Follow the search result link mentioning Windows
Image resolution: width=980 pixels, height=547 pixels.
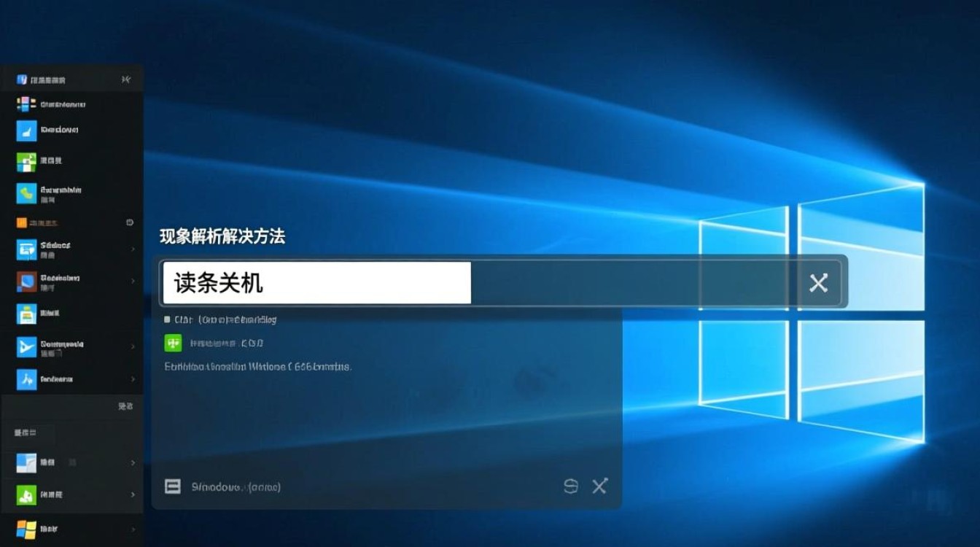tap(260, 366)
